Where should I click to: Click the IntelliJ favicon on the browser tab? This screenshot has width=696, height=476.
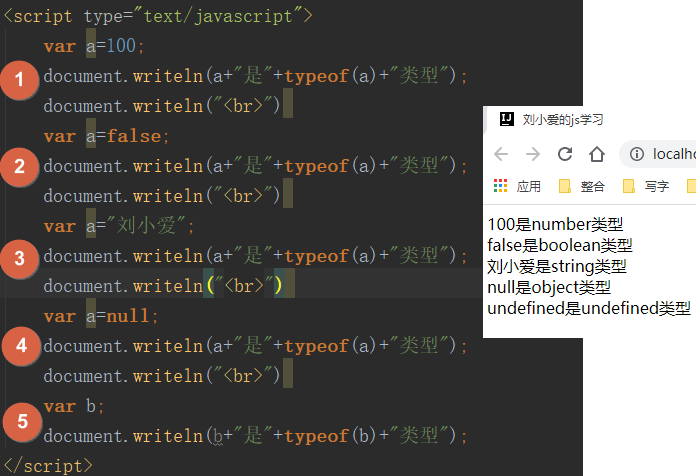tap(506, 119)
